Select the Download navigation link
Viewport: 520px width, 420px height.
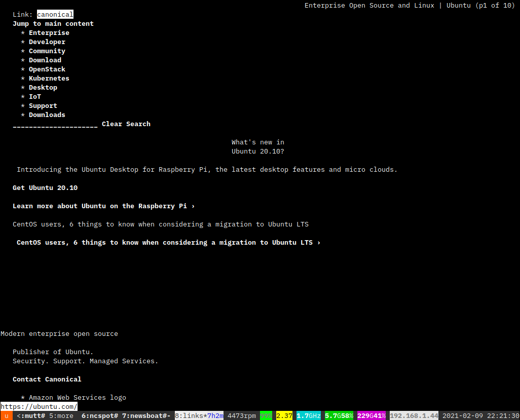[x=45, y=60]
